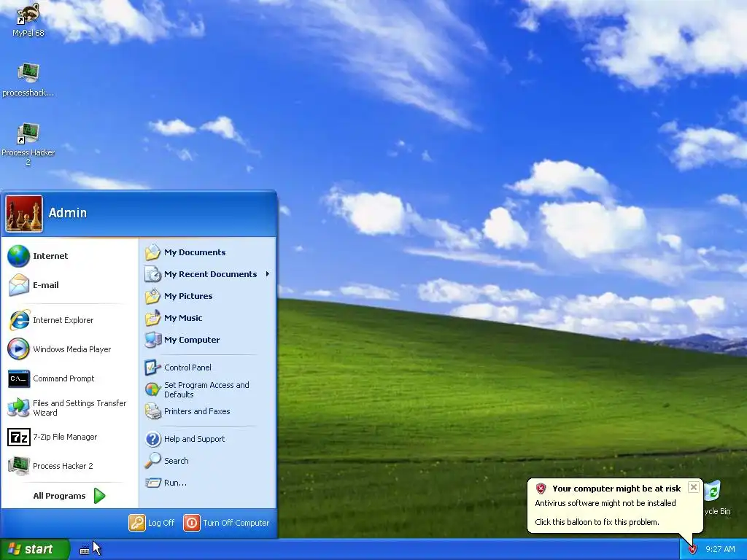
Task: Click the Run... icon
Action: [x=153, y=483]
